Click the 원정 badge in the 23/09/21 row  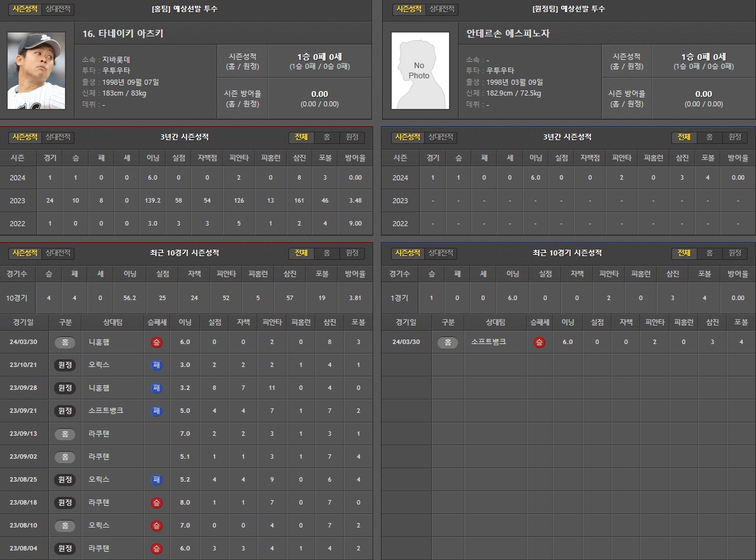click(65, 411)
